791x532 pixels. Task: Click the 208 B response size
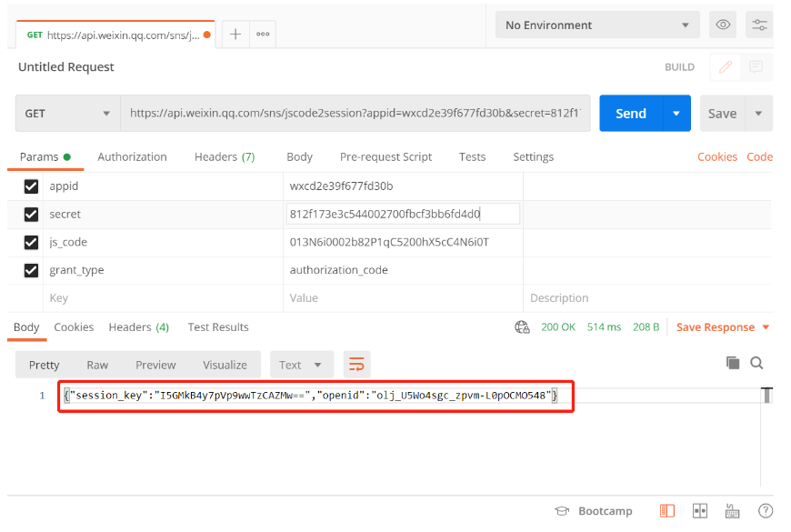pyautogui.click(x=646, y=327)
